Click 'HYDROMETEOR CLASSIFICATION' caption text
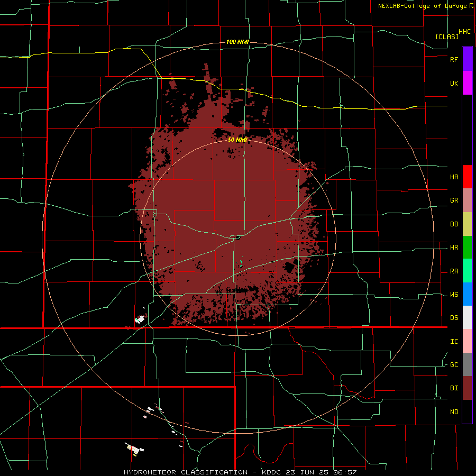 pos(186,472)
